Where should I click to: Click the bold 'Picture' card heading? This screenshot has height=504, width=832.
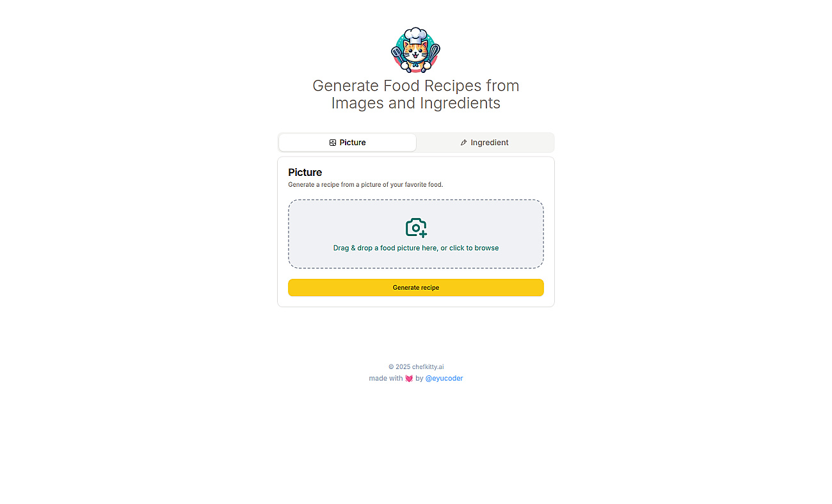[x=305, y=172]
